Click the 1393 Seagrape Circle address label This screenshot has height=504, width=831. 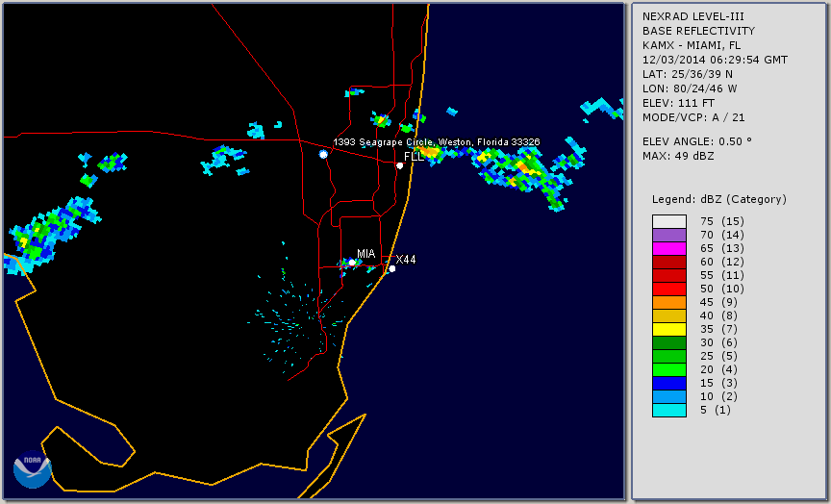click(x=437, y=142)
